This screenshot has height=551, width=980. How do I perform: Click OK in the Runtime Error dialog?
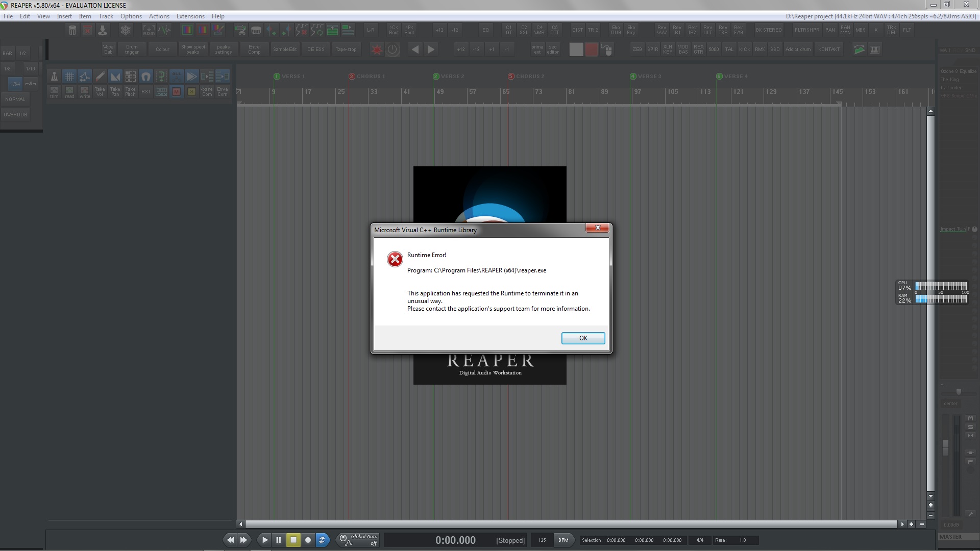point(583,338)
